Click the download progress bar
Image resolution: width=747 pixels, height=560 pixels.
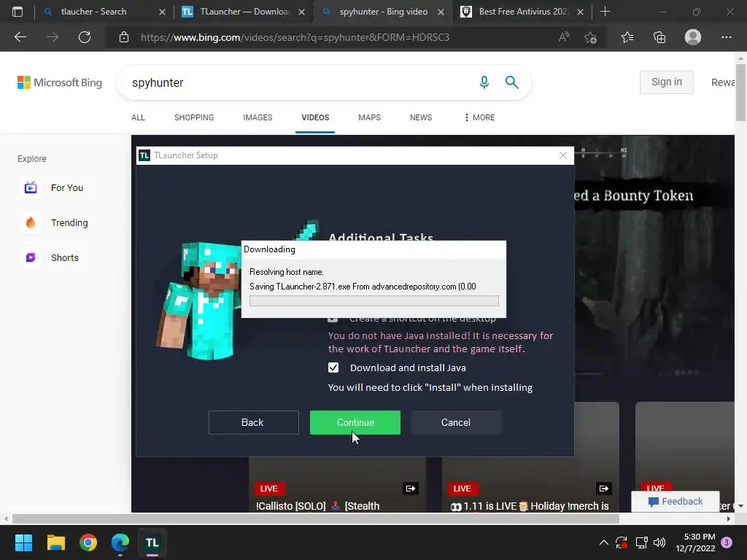374,300
